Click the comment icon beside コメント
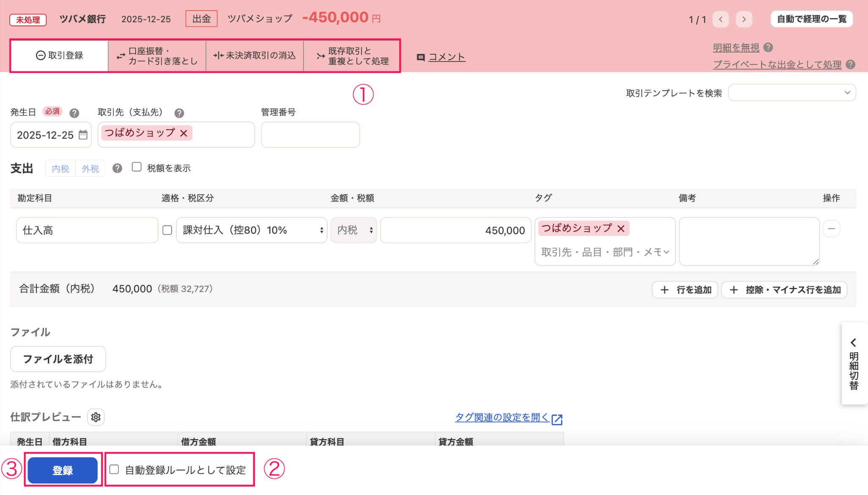The width and height of the screenshot is (868, 495). coord(421,58)
